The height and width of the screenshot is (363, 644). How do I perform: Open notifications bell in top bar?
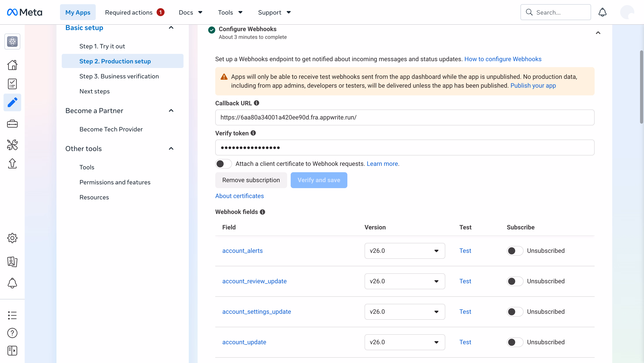[x=603, y=12]
